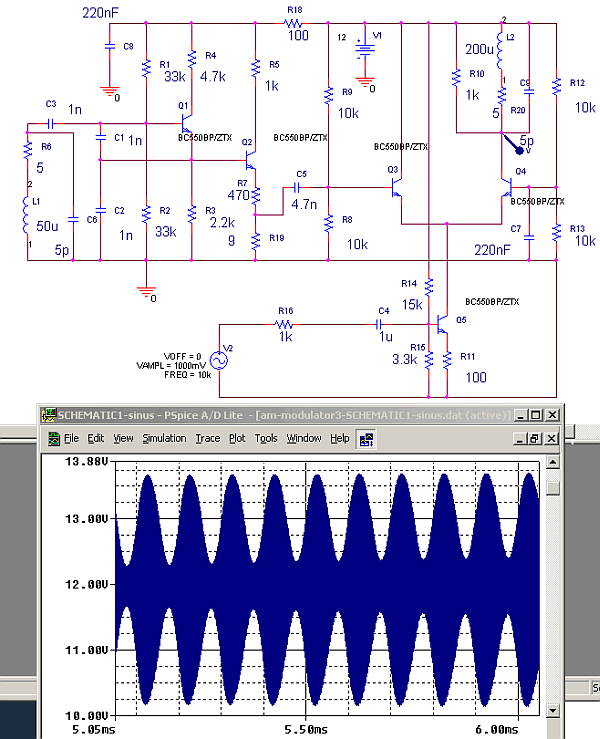Select resistor R18 symbol at top
Screen dimensions: 600x739
(x=292, y=23)
